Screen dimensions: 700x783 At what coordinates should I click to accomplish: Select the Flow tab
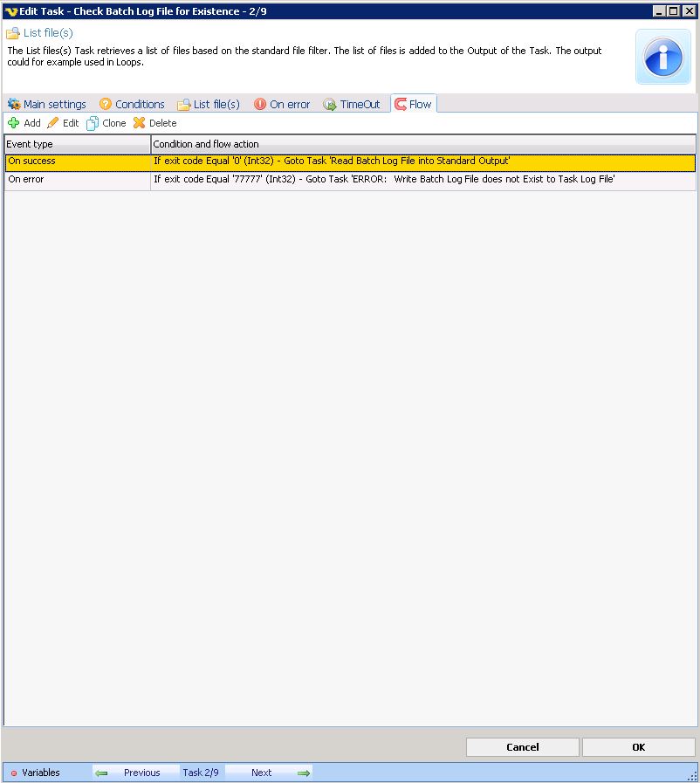coord(413,104)
